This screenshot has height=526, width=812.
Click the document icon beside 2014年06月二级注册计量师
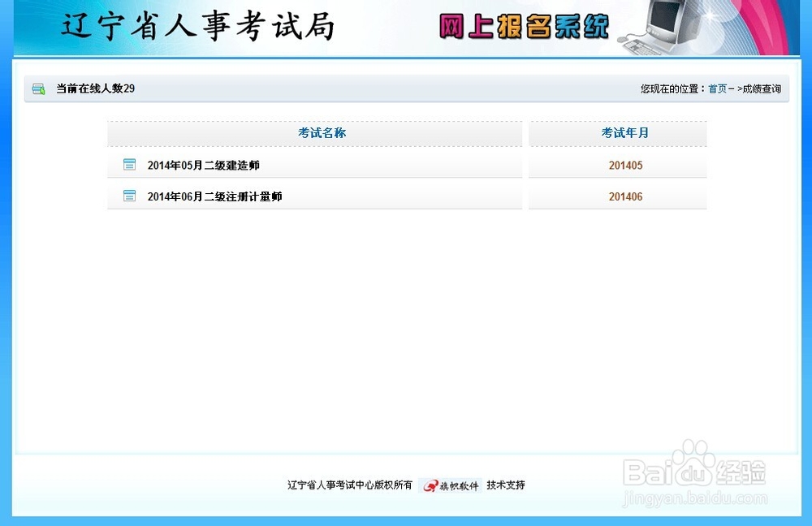129,195
